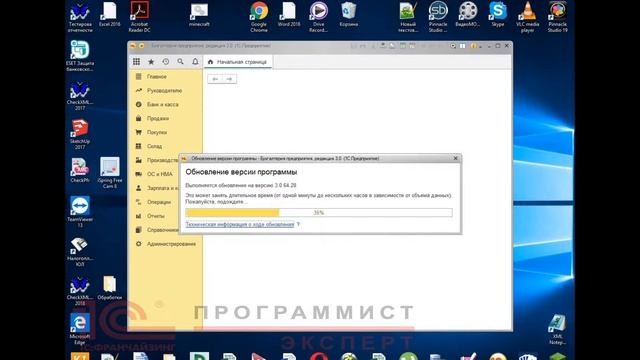Click the shopping cart Покупки icon

138,132
